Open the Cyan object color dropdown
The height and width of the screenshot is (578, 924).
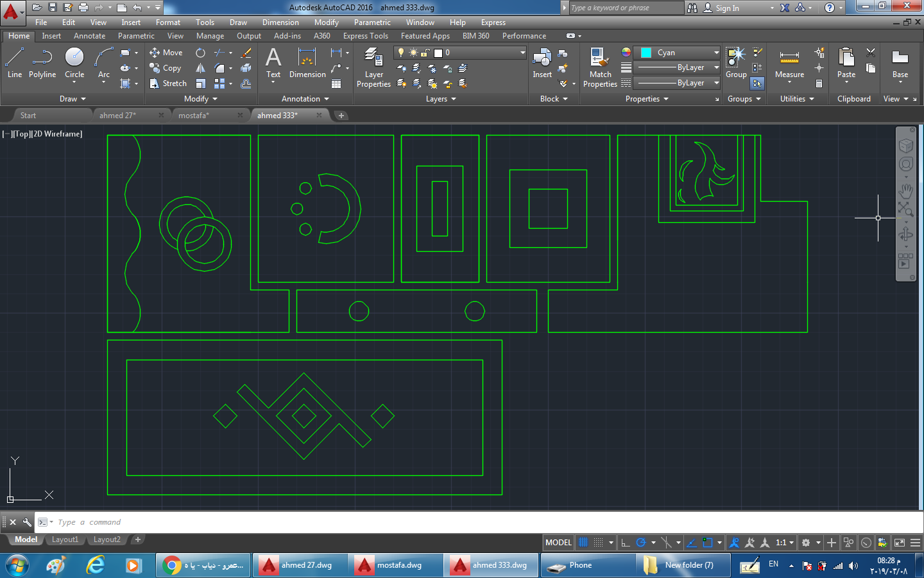tap(677, 53)
